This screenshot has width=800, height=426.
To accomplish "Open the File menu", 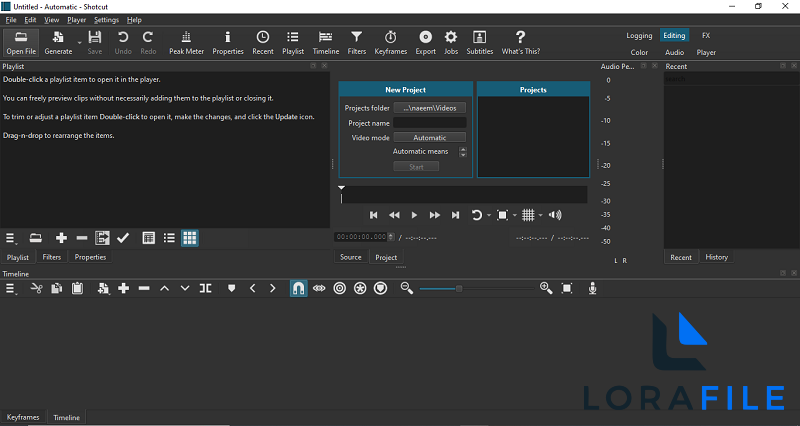I will 11,20.
